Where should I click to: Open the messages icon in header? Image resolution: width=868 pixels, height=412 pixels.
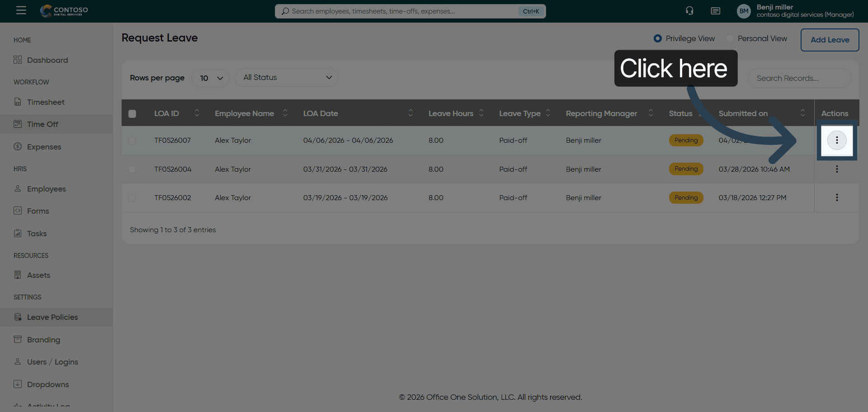[715, 11]
